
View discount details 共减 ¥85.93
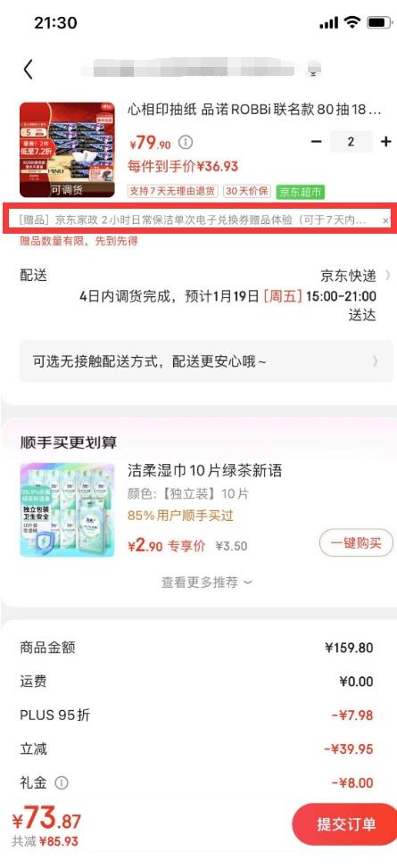[45, 841]
